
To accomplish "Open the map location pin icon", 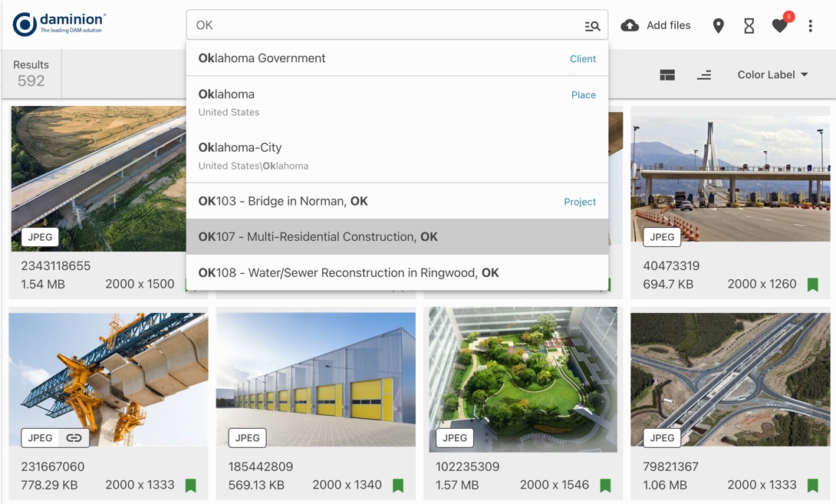I will 718,26.
